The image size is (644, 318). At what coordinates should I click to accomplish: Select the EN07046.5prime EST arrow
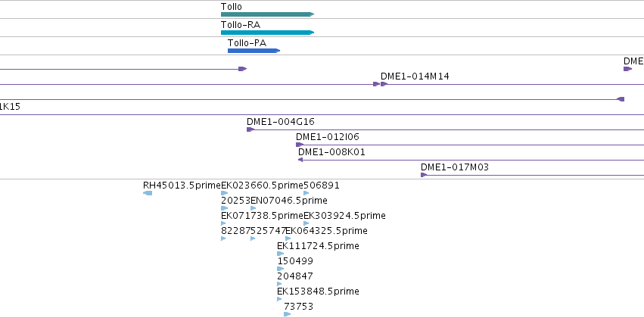point(253,208)
